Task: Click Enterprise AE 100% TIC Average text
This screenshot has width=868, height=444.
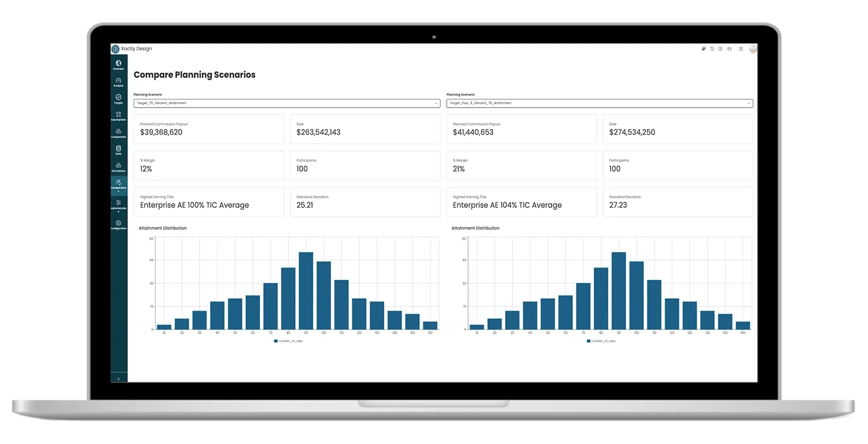Action: click(x=194, y=205)
